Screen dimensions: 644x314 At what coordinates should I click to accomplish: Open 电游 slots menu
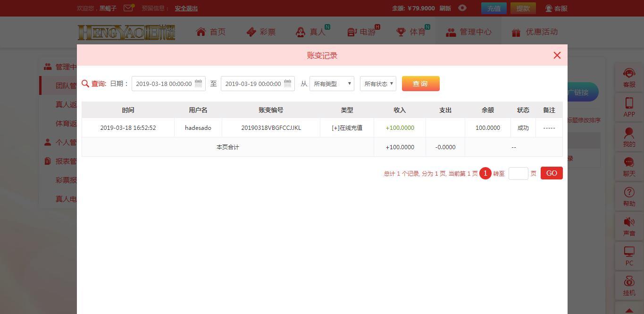pos(362,32)
